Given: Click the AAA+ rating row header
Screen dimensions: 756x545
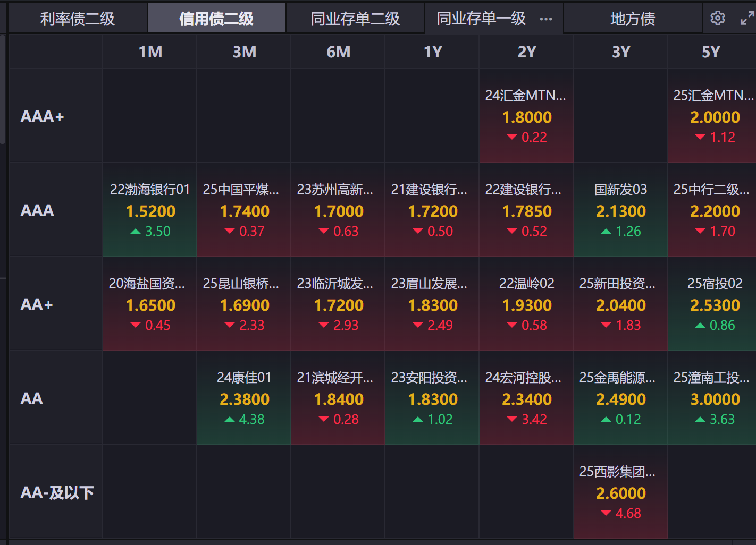Looking at the screenshot, I should point(43,116).
